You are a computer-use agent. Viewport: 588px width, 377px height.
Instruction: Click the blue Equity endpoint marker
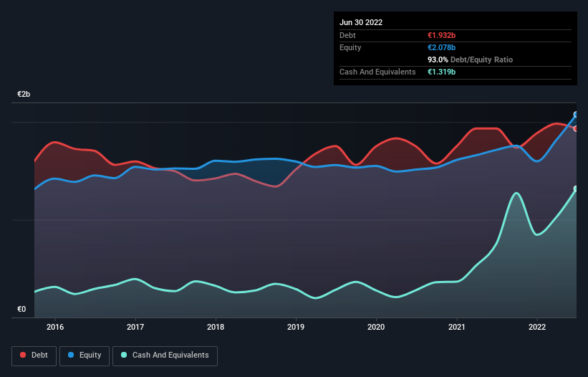[x=576, y=115]
